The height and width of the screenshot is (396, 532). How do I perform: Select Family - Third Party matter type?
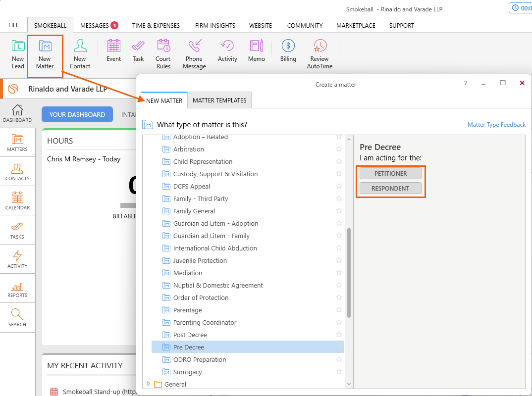coord(247,198)
